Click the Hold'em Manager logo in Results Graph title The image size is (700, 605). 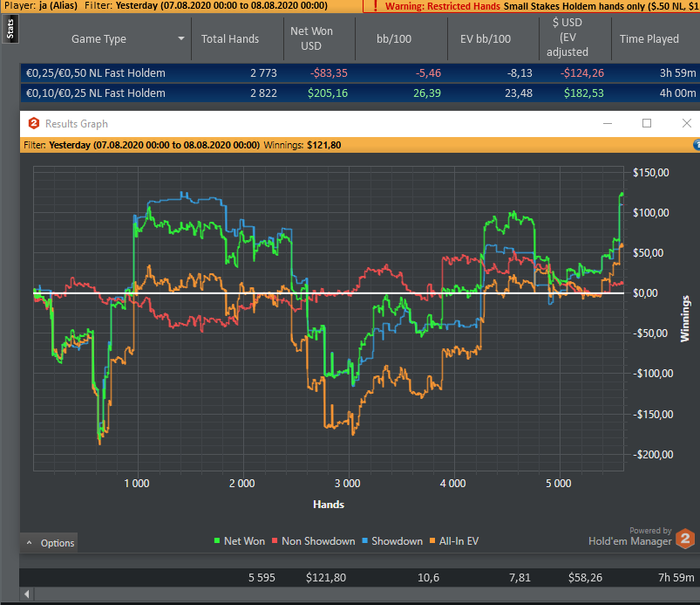click(33, 123)
